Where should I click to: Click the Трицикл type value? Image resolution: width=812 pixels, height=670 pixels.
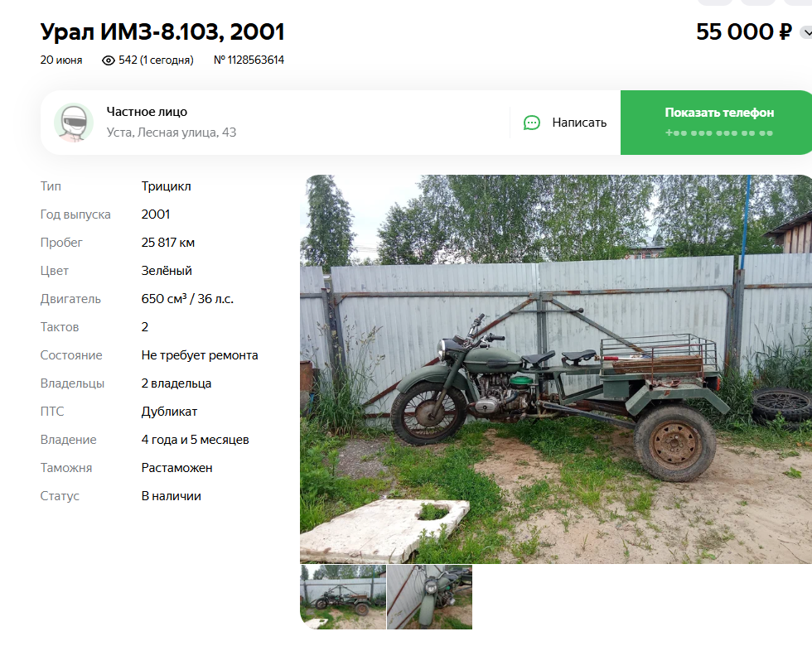click(x=167, y=186)
